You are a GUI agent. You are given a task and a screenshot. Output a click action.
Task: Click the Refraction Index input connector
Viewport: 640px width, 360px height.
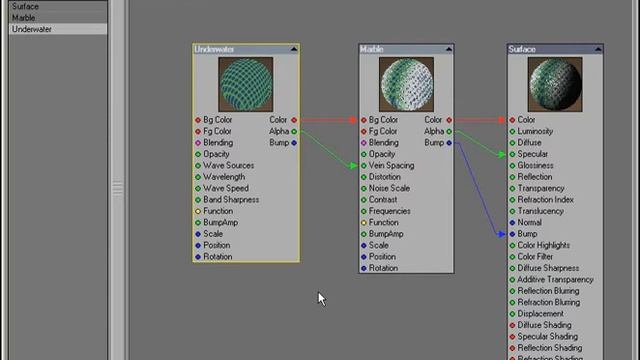point(512,200)
